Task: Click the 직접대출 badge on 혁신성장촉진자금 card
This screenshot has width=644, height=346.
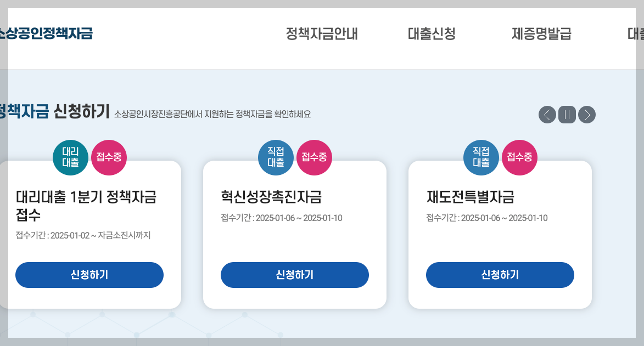Action: [276, 157]
